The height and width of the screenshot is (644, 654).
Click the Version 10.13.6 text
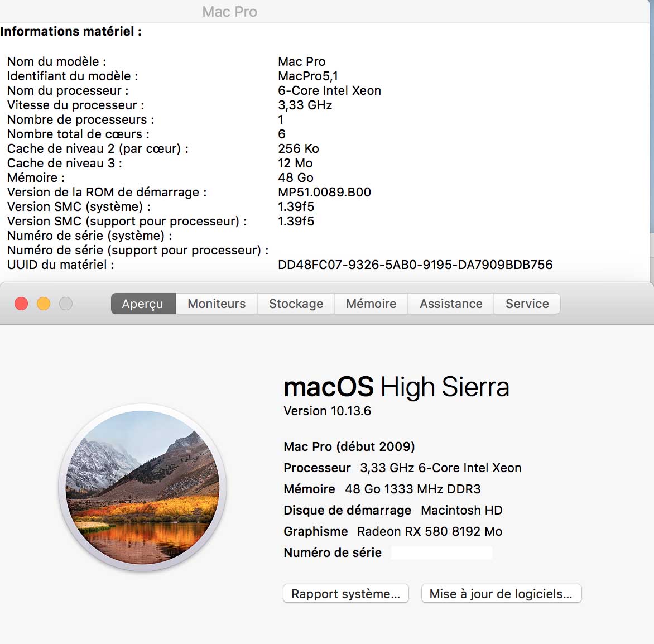327,411
